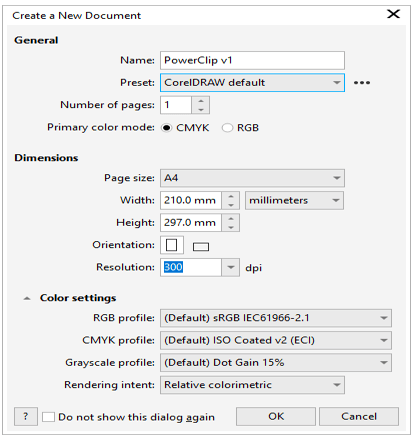Open the millimeters units dropdown
The height and width of the screenshot is (437, 412).
click(294, 200)
